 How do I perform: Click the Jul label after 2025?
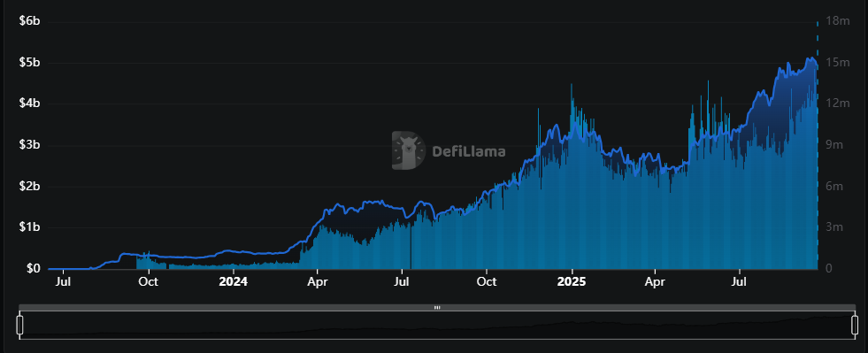point(740,281)
